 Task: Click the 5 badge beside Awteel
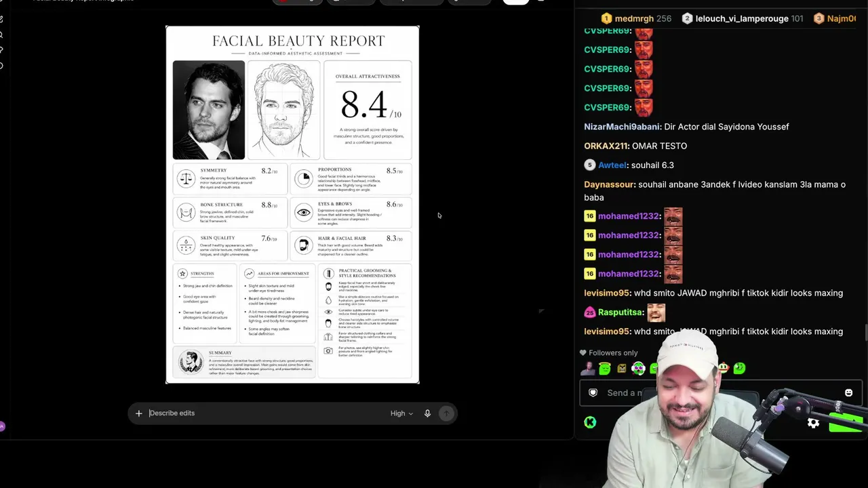tap(589, 165)
